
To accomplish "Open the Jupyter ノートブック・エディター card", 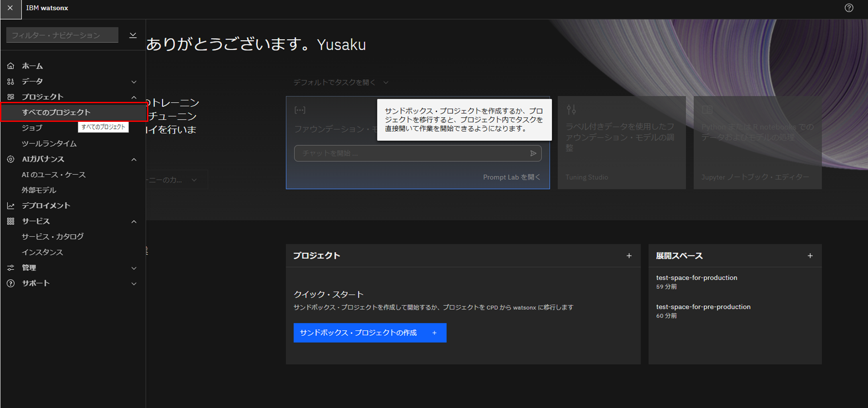I will [x=757, y=143].
